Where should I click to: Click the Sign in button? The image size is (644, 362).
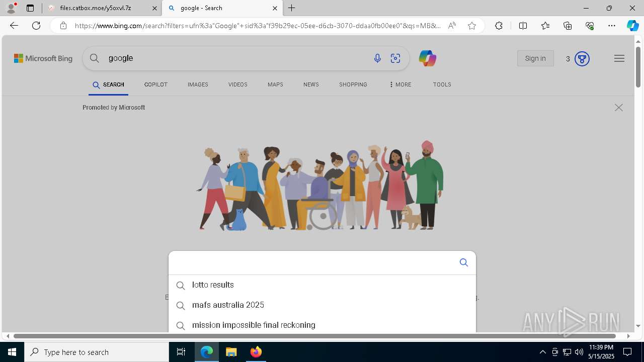coord(535,58)
